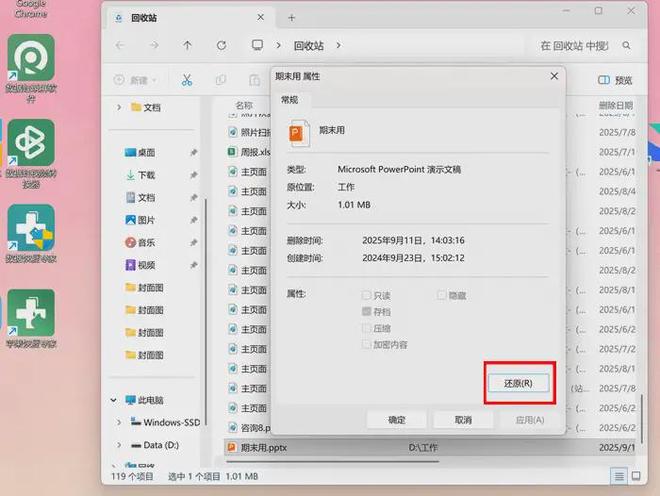Image resolution: width=660 pixels, height=496 pixels.
Task: Click the Data (D:) drive label
Action: pos(161,445)
